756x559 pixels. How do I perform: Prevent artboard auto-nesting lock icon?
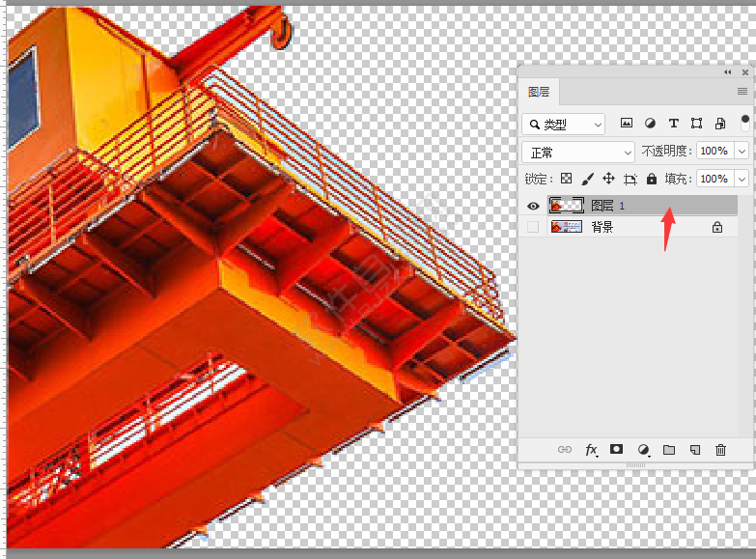pyautogui.click(x=630, y=180)
